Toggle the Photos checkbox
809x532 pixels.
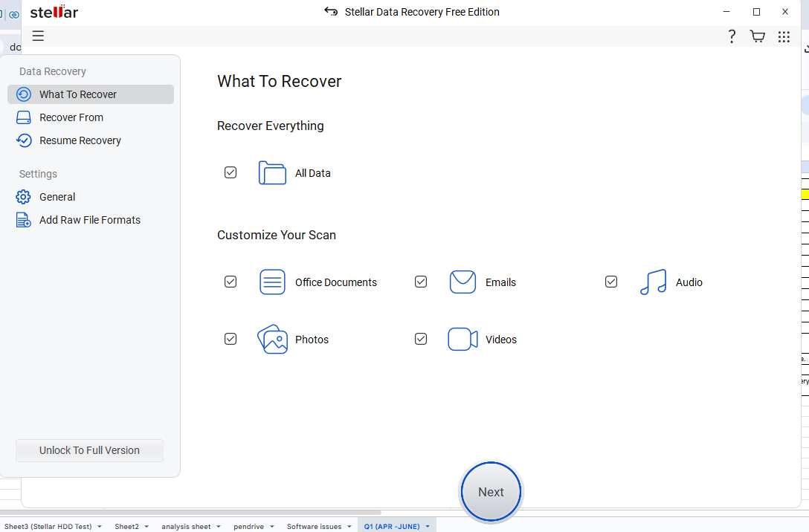[231, 339]
